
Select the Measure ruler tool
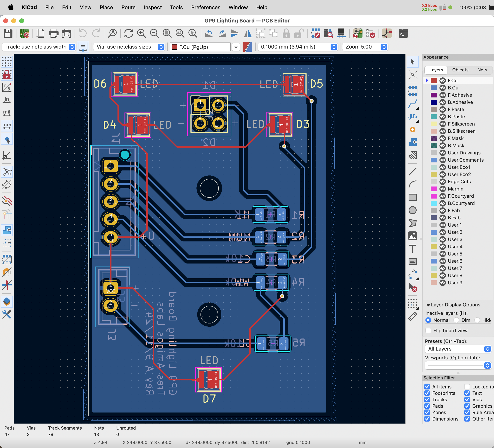[413, 317]
